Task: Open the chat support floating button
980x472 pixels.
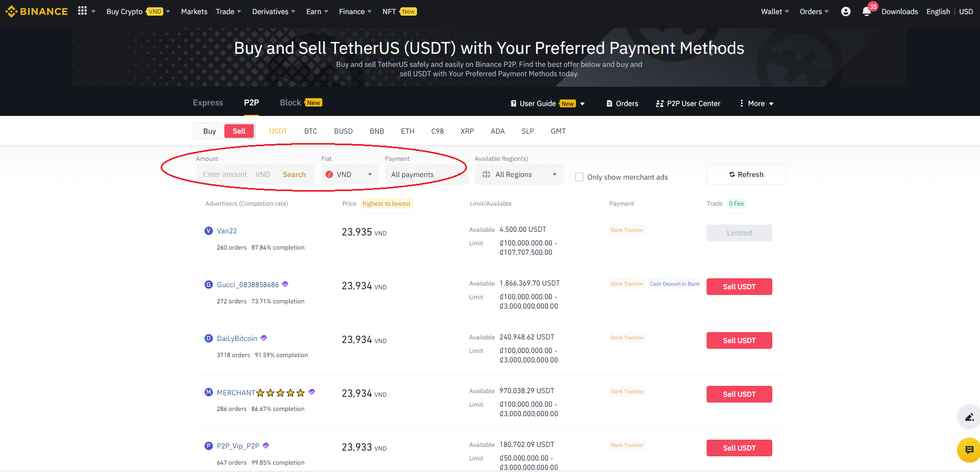Action: pos(969,450)
